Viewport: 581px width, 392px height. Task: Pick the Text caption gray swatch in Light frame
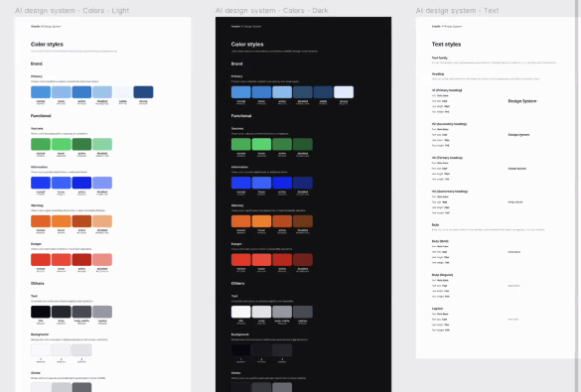[x=102, y=312]
